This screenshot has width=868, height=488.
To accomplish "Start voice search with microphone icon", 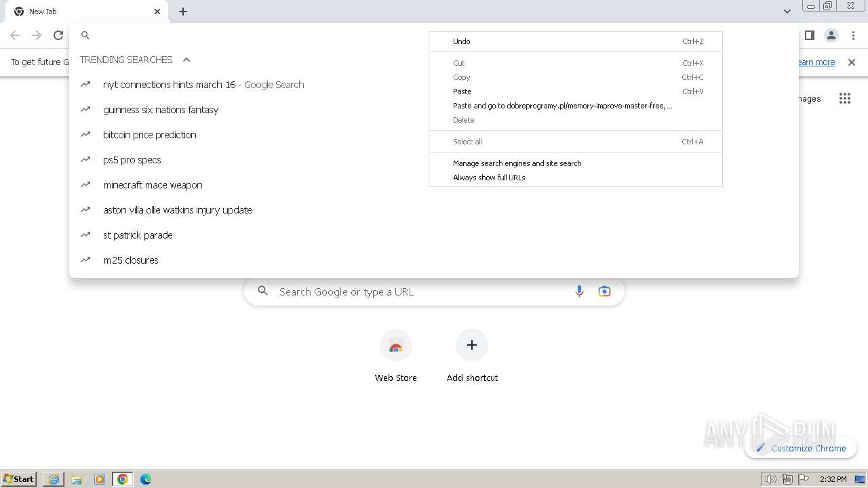I will click(x=579, y=291).
